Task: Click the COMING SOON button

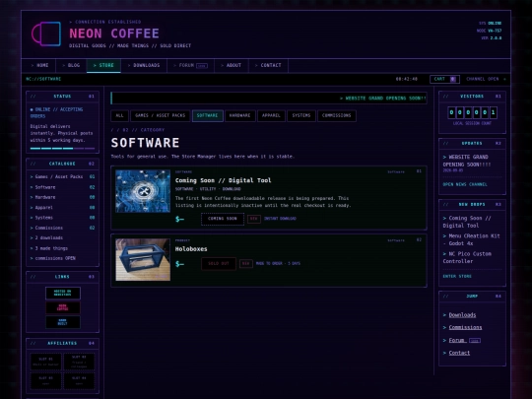Action: [223, 219]
